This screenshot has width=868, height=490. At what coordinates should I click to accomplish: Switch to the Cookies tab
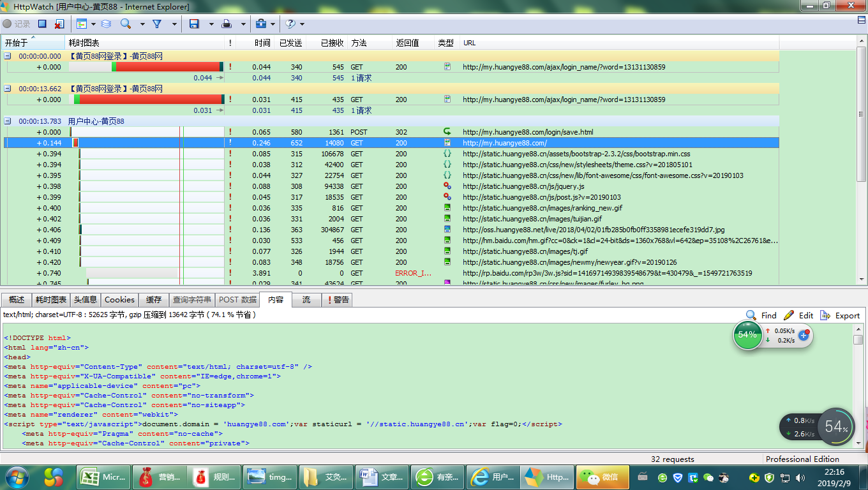coord(119,300)
